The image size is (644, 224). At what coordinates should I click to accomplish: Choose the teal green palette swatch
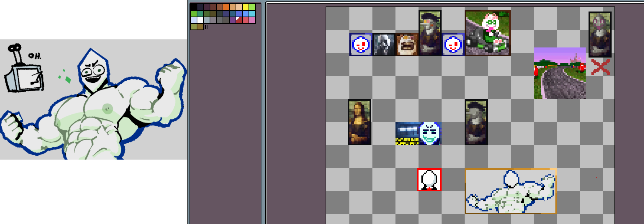(x=200, y=14)
